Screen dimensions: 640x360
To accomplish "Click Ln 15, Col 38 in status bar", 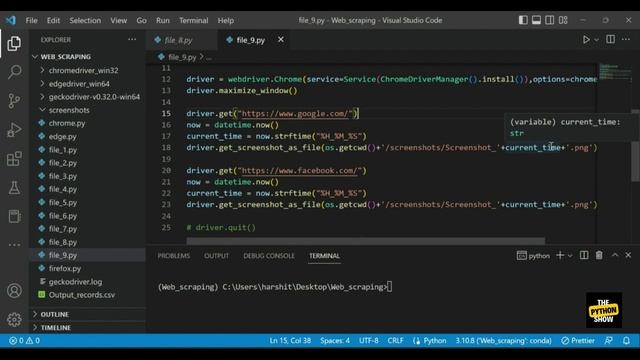I will pyautogui.click(x=290, y=340).
